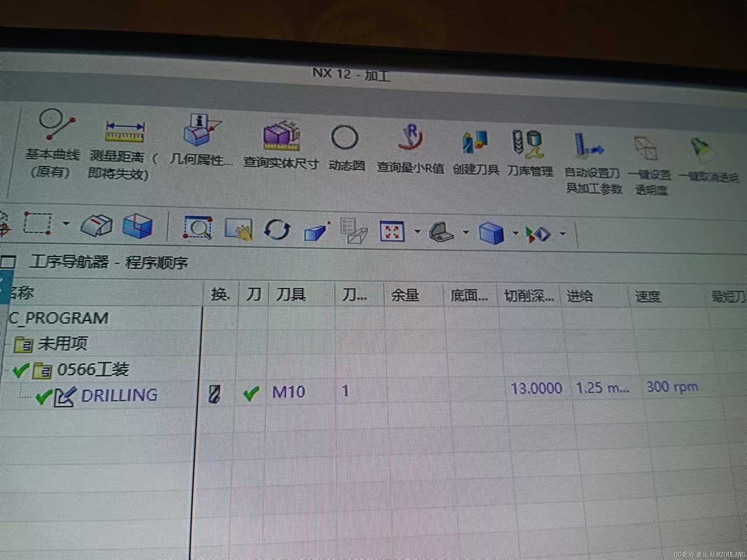Activate the pan hand tool
747x560 pixels.
239,229
